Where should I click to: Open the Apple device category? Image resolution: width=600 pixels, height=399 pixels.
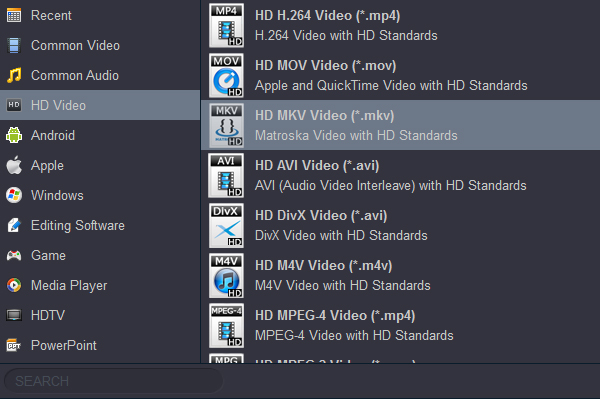point(100,165)
